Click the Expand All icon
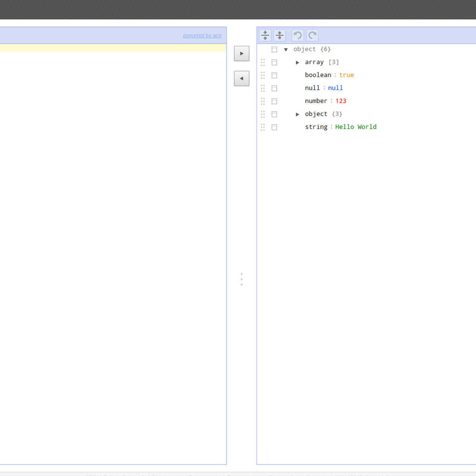The width and height of the screenshot is (476, 476). coord(265,35)
